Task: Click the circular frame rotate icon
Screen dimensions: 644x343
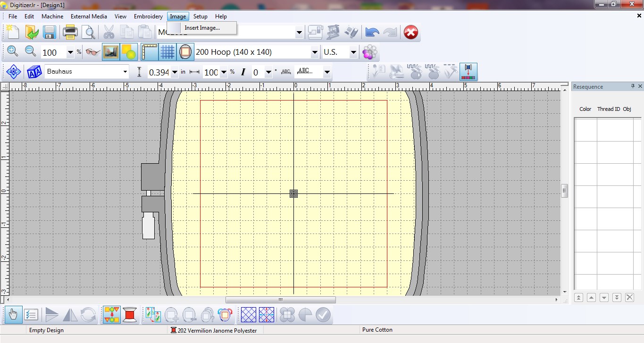Action: pyautogui.click(x=225, y=315)
